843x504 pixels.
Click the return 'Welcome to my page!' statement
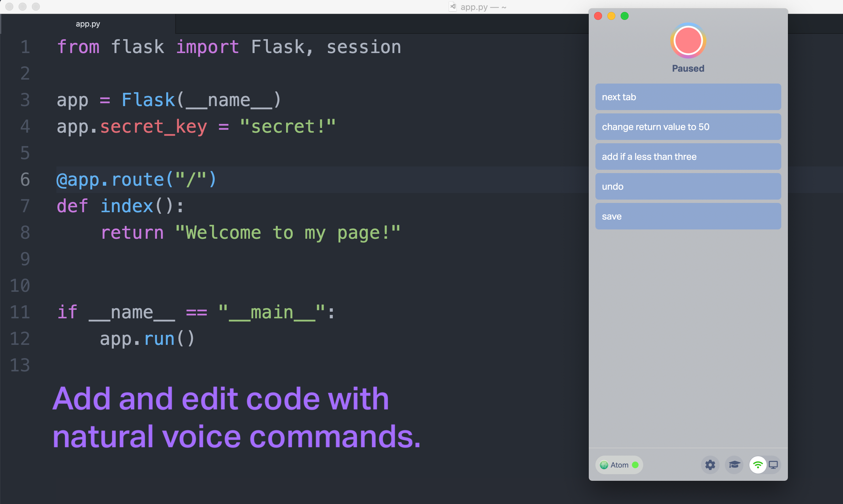(x=251, y=232)
